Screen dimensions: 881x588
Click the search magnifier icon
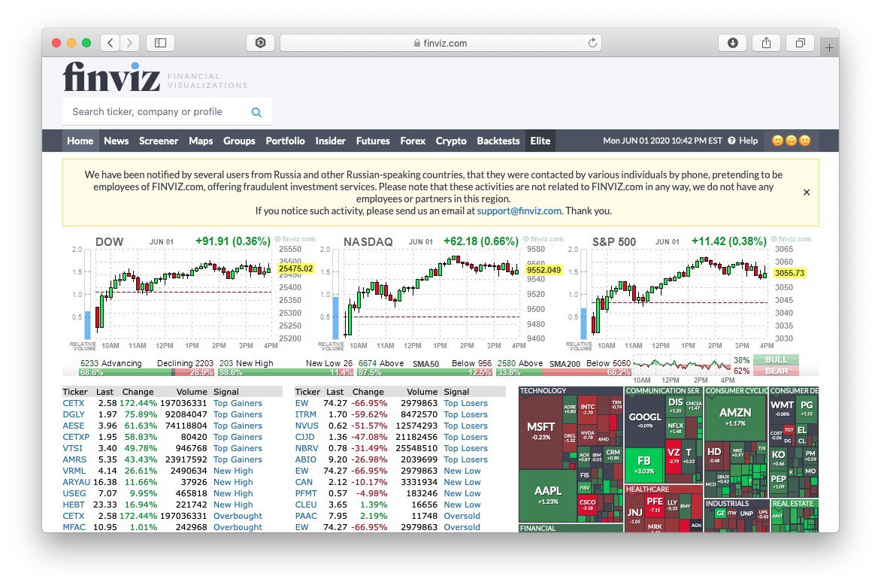point(256,112)
